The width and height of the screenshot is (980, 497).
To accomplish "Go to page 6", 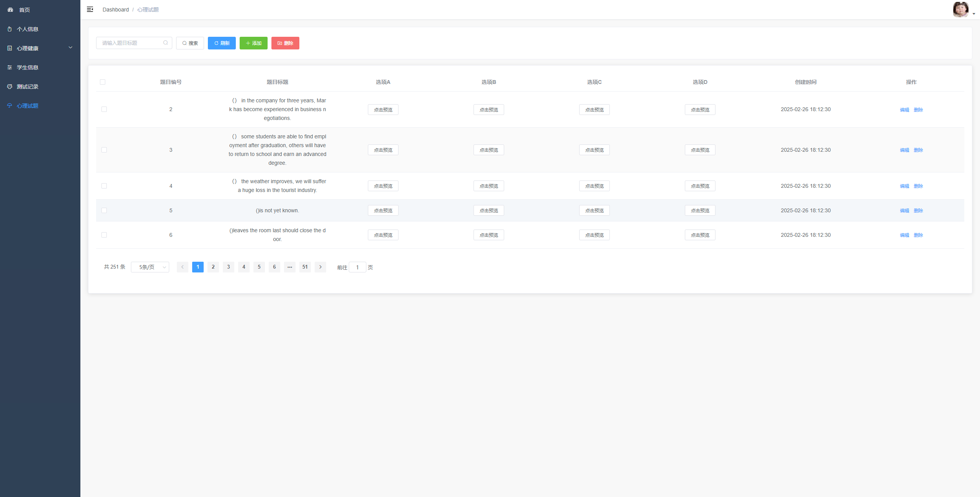I will [x=274, y=267].
